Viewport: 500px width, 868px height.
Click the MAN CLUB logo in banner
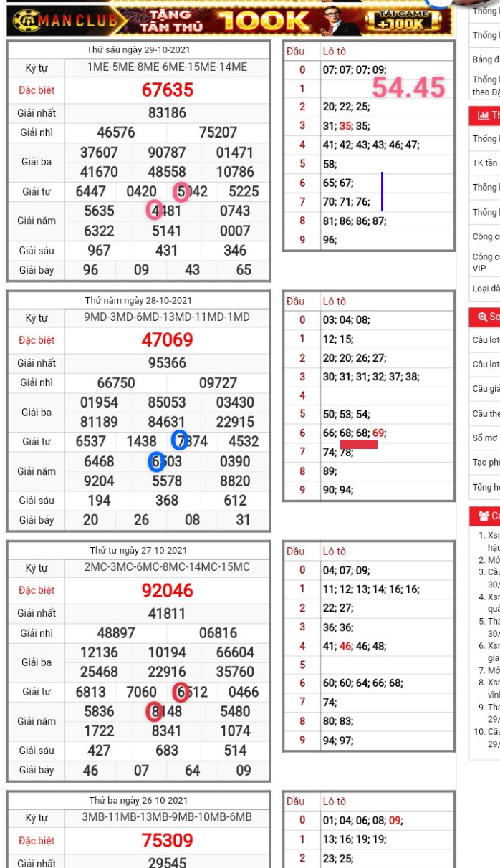[x=65, y=21]
